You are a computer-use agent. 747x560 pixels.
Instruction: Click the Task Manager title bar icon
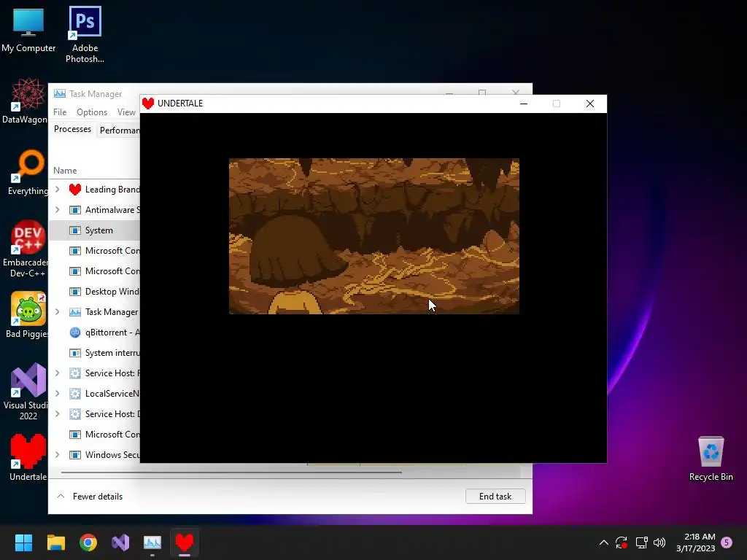pyautogui.click(x=60, y=94)
